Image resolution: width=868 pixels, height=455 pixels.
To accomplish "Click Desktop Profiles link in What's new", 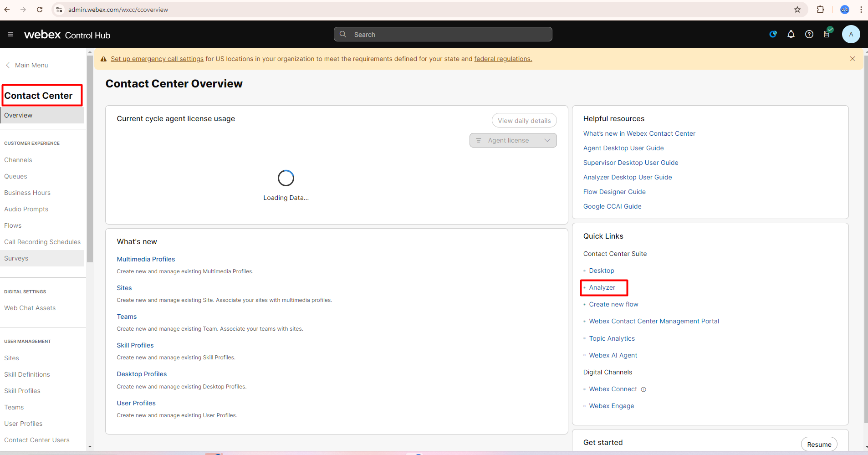I will [142, 374].
